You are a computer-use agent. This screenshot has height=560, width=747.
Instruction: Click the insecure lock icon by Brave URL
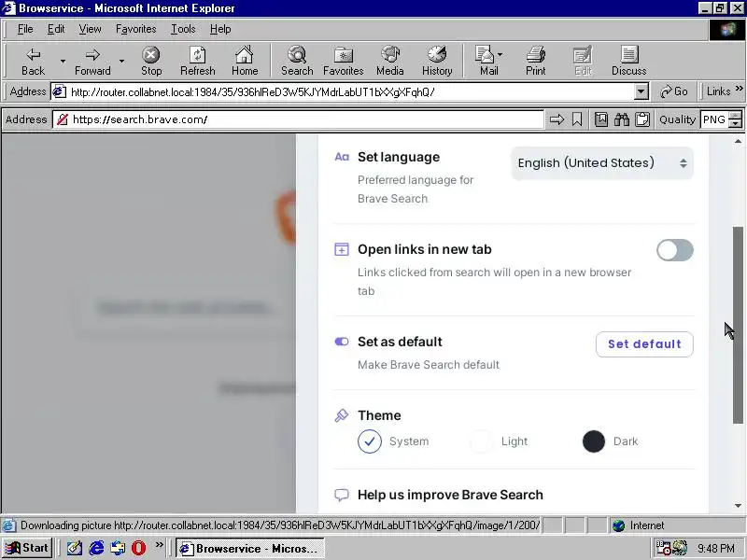coord(62,119)
